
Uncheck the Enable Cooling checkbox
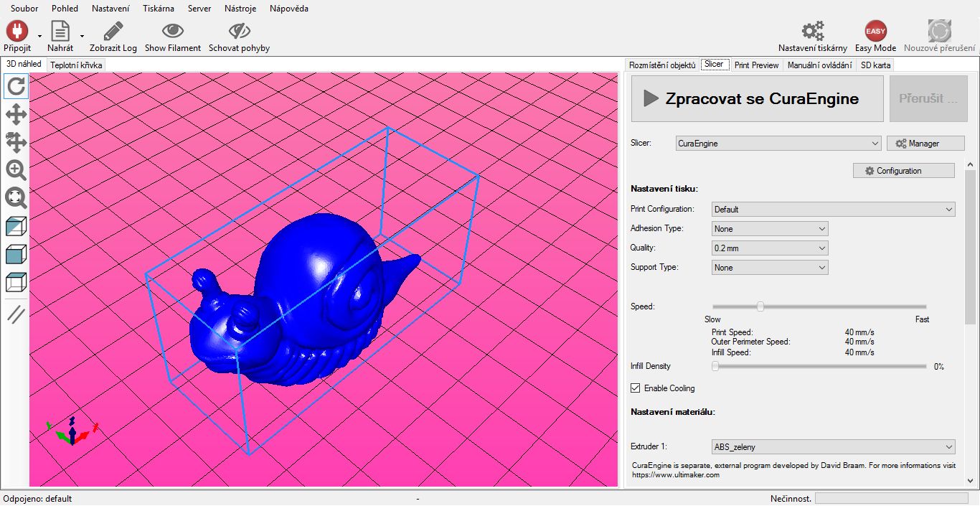635,388
